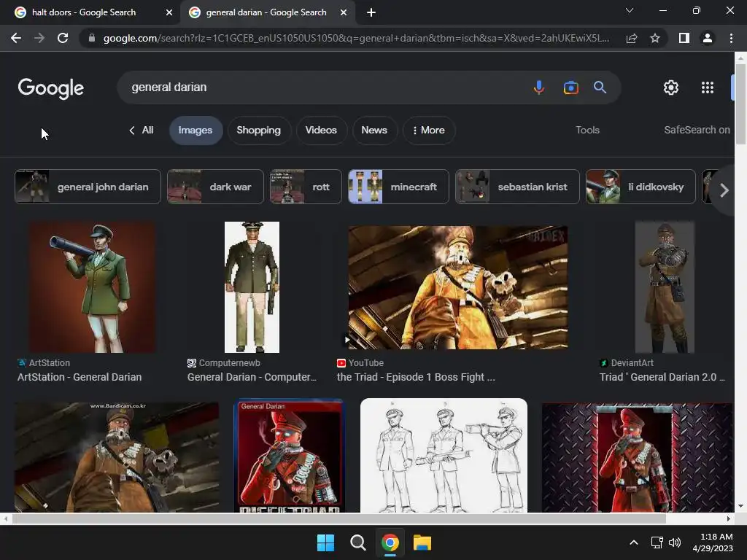Open the Tools options

587,131
